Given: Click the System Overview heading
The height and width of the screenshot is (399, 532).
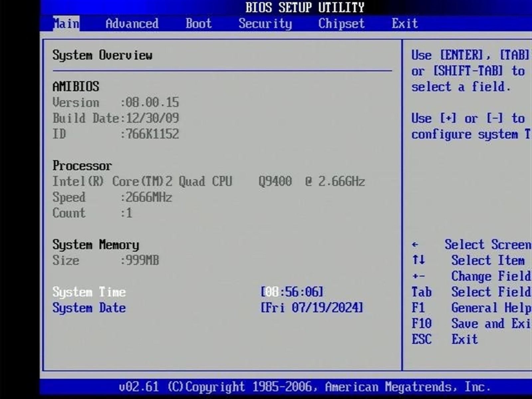Looking at the screenshot, I should coord(102,55).
